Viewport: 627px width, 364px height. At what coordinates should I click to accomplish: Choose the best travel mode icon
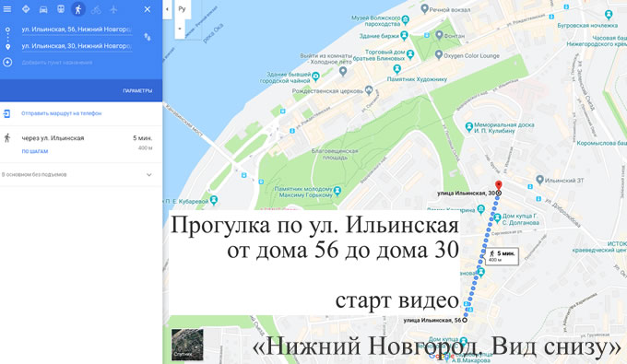point(26,9)
